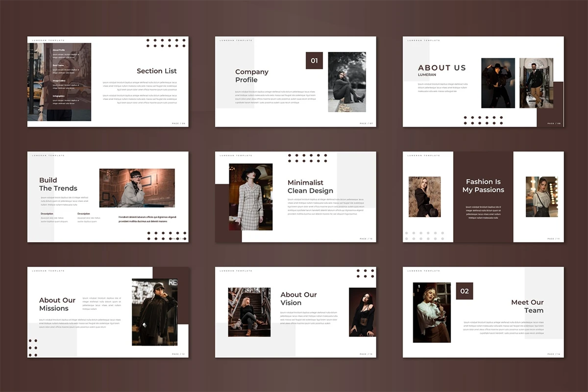Select the 'About Our Vision' title text
This screenshot has width=588, height=392.
pyautogui.click(x=298, y=298)
